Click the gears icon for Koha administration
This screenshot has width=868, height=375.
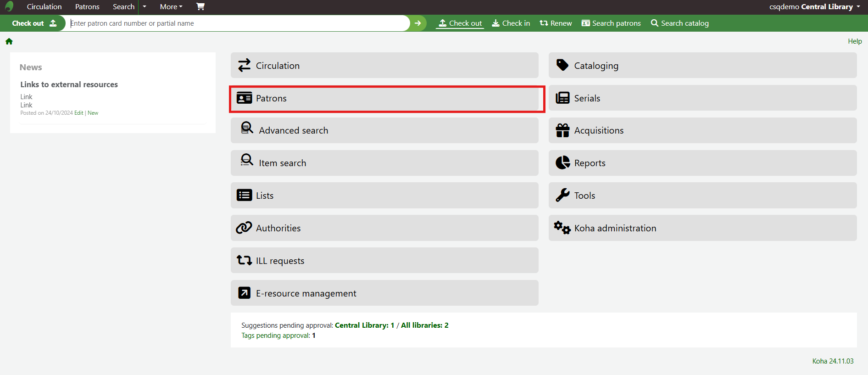tap(562, 228)
